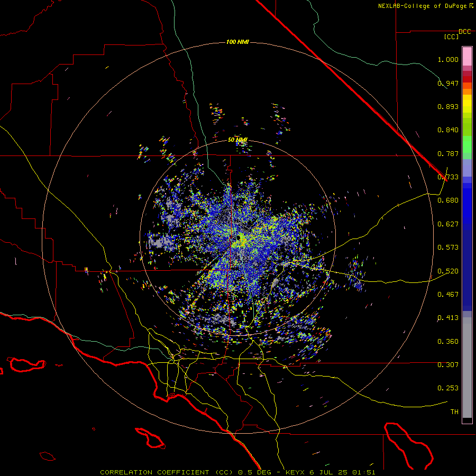This screenshot has height=476, width=476.
Task: Click CORRELATION COEFFICIENT in the bottom caption
Action: pos(154,472)
